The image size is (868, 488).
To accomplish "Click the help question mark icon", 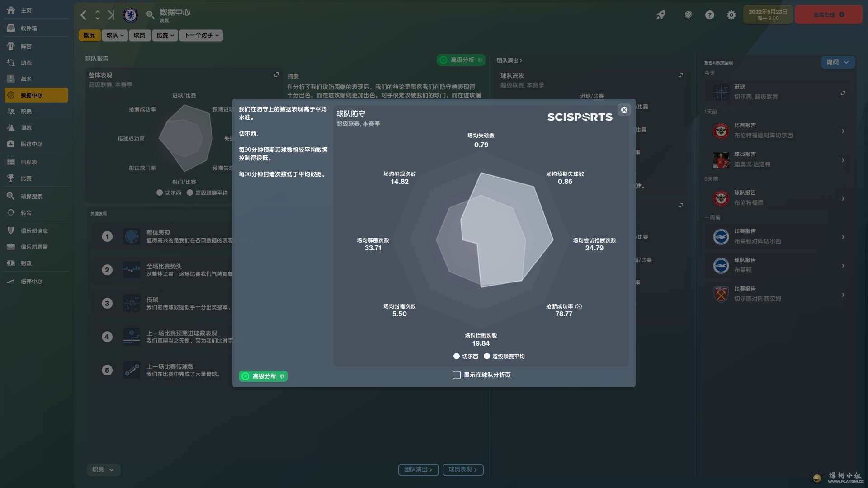I will click(x=709, y=15).
